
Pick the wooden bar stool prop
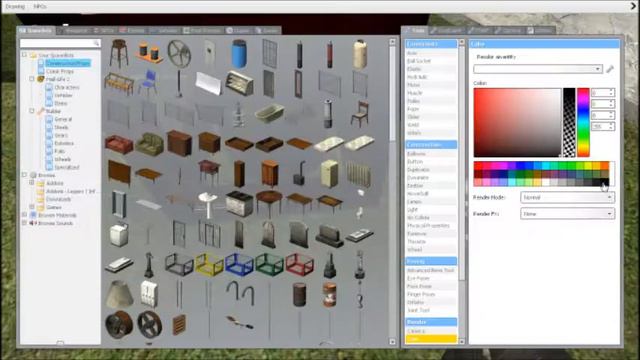coord(119,53)
